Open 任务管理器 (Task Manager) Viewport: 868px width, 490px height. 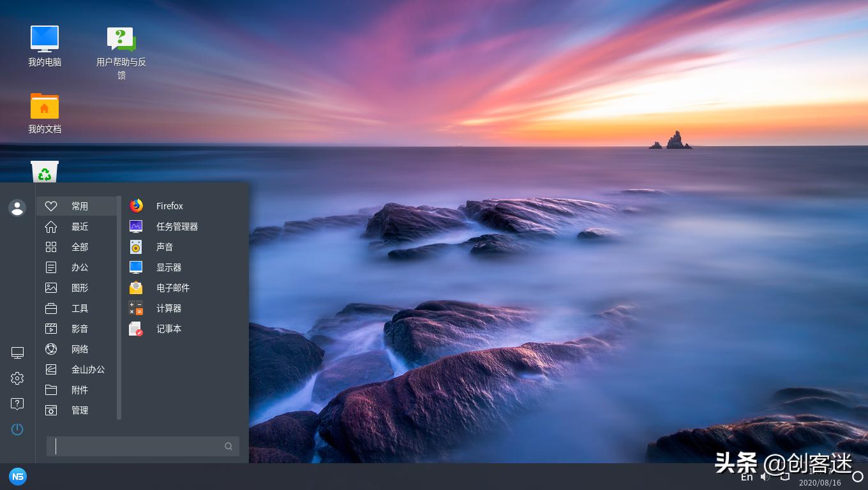[x=177, y=226]
